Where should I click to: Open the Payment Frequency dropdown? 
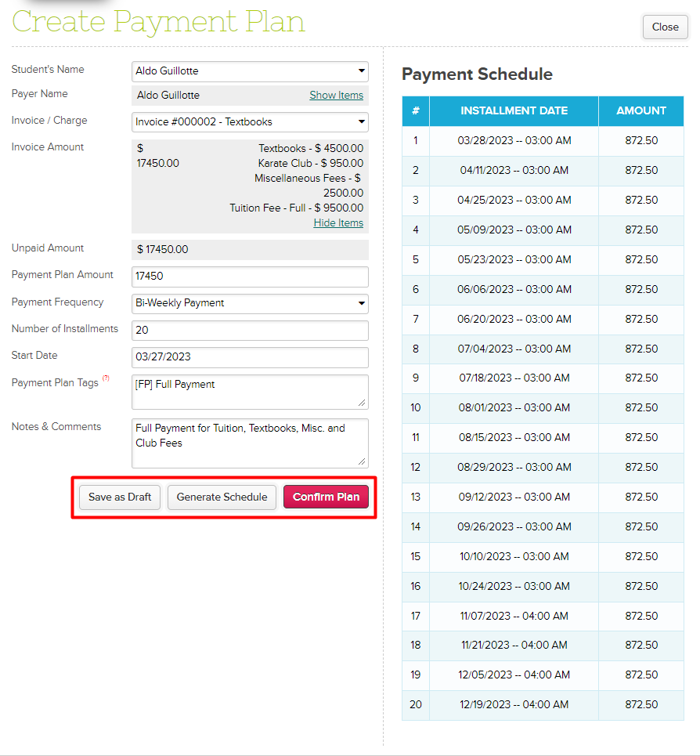250,304
